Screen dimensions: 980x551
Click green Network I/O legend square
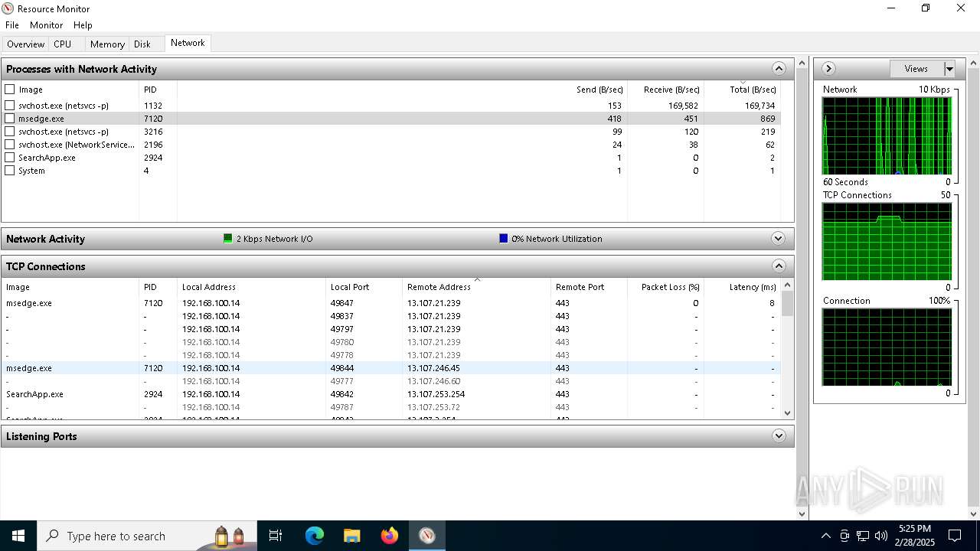pos(227,238)
